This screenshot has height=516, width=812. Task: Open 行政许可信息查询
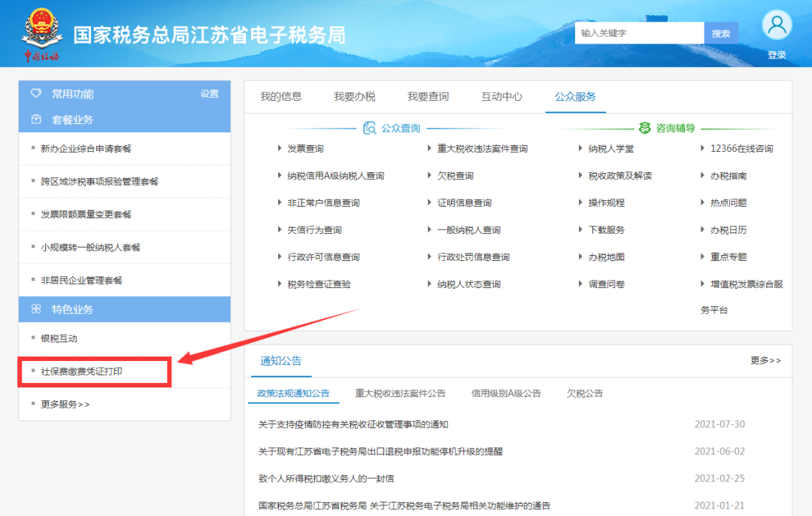323,257
